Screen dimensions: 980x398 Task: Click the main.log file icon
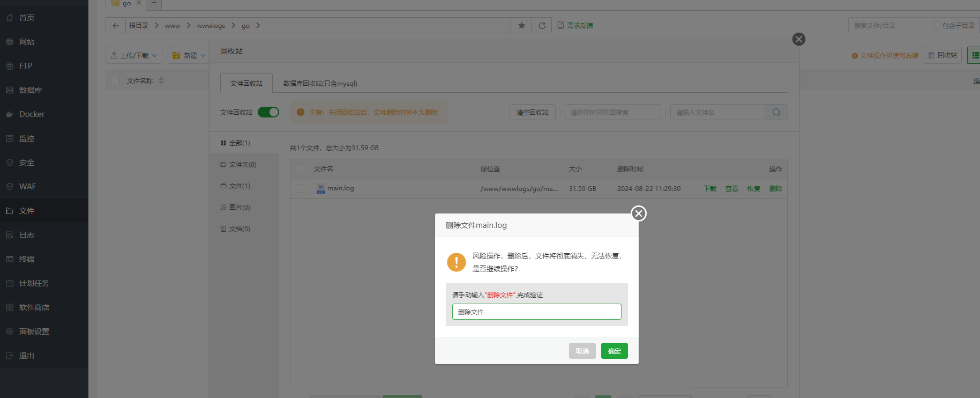coord(320,189)
